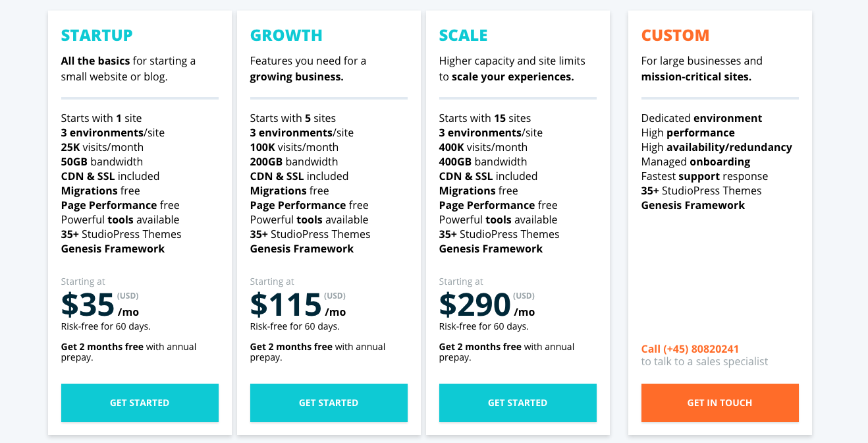Select the GROWTH plan heading
Screen dimensions: 868x443
click(286, 35)
